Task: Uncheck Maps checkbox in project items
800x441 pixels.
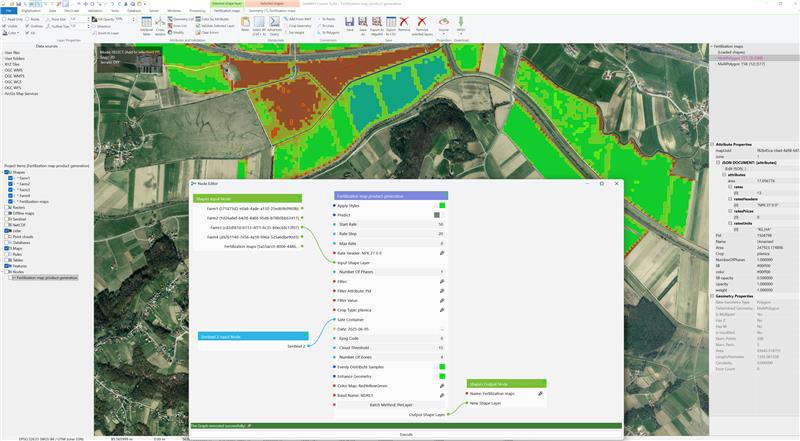Action: [x=7, y=248]
